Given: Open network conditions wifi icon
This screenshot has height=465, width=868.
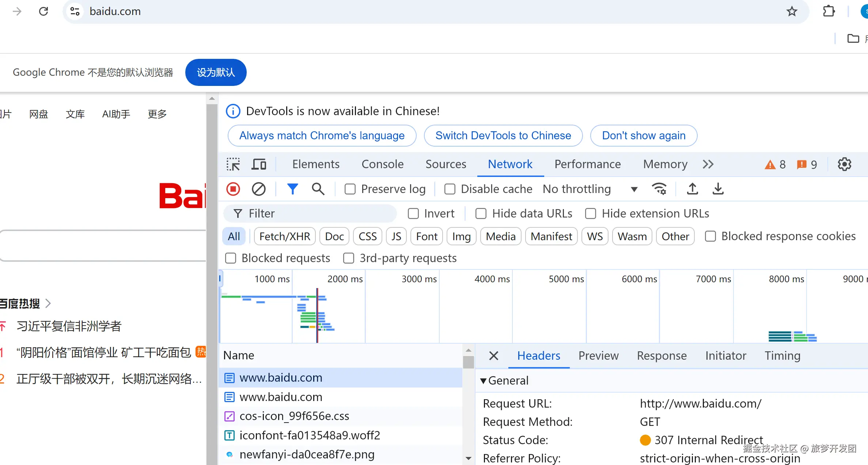Looking at the screenshot, I should (x=659, y=189).
